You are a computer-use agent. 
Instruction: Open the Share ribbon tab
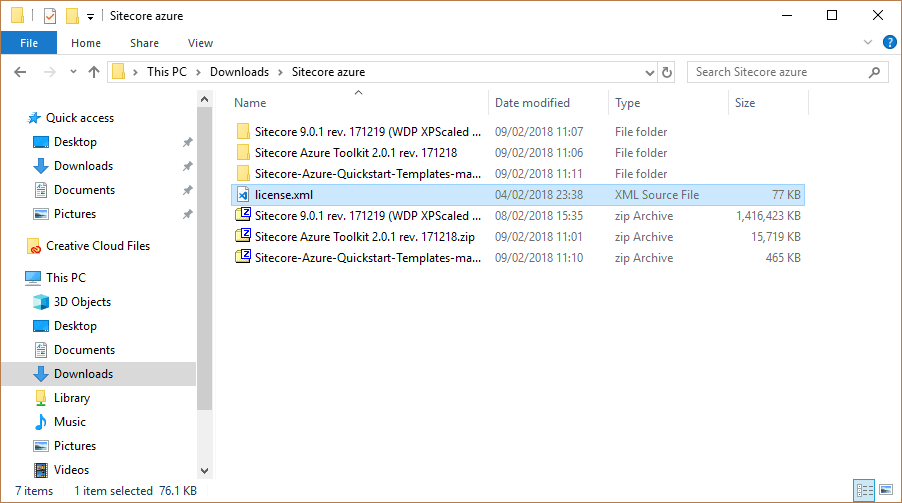point(144,43)
